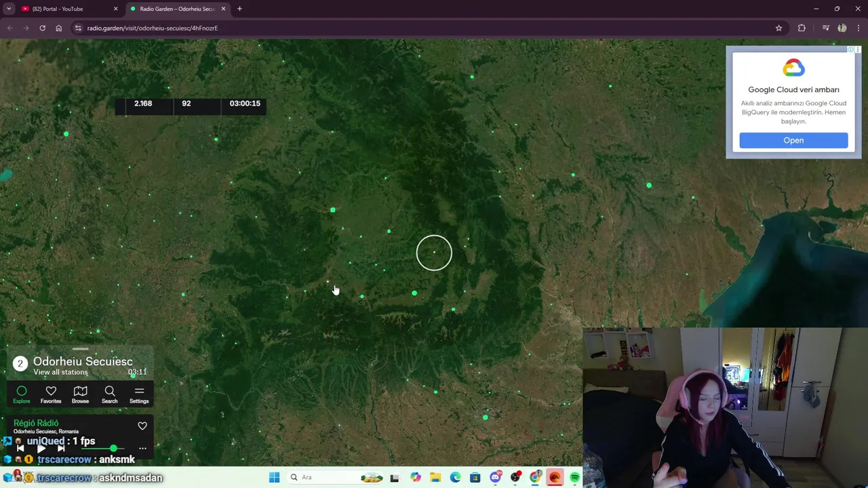Open the media controls button

point(825,28)
